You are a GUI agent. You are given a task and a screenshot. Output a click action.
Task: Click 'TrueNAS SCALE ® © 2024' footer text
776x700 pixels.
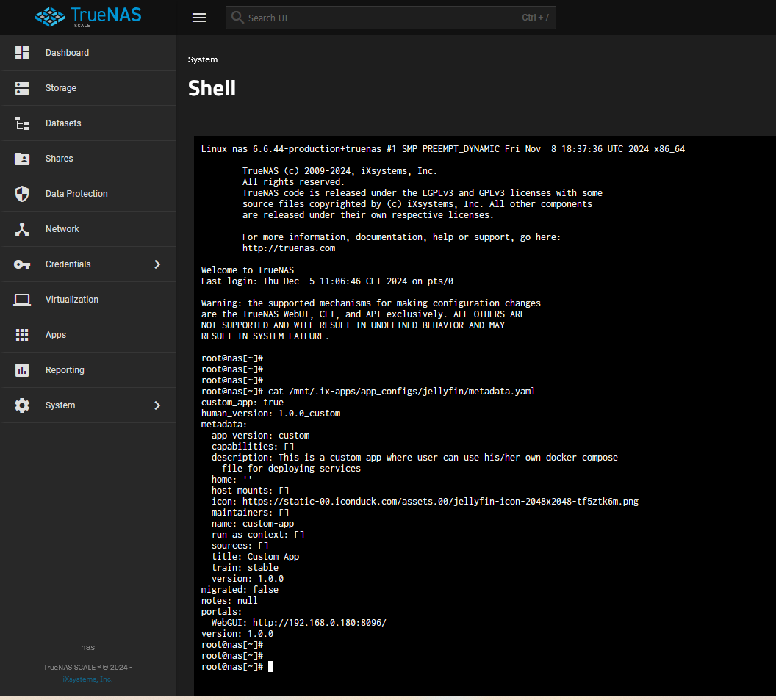pos(87,668)
